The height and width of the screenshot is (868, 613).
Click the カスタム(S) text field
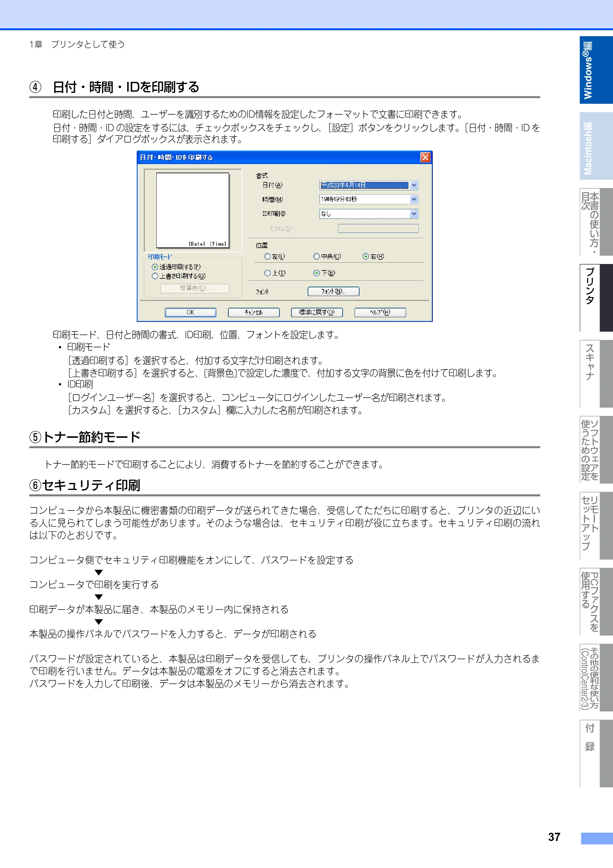pyautogui.click(x=378, y=228)
